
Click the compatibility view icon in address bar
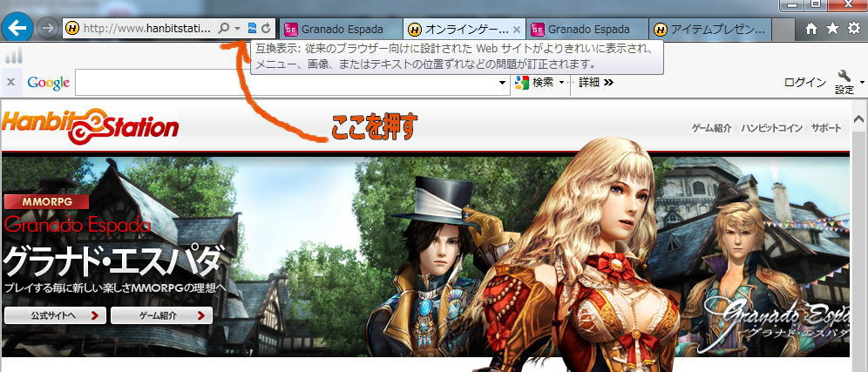253,28
